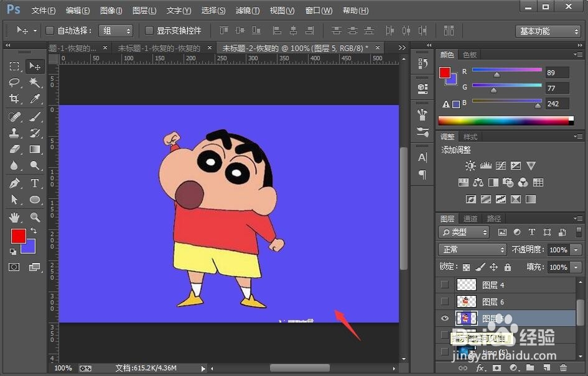Select the Move tool in toolbox

[x=35, y=66]
